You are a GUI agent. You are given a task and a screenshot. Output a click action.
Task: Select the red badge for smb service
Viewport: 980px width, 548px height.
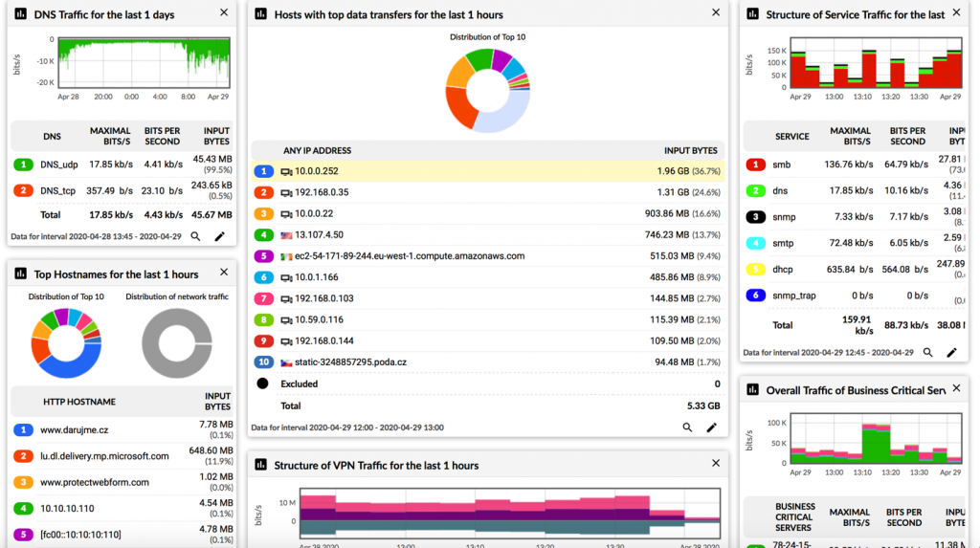tap(756, 164)
